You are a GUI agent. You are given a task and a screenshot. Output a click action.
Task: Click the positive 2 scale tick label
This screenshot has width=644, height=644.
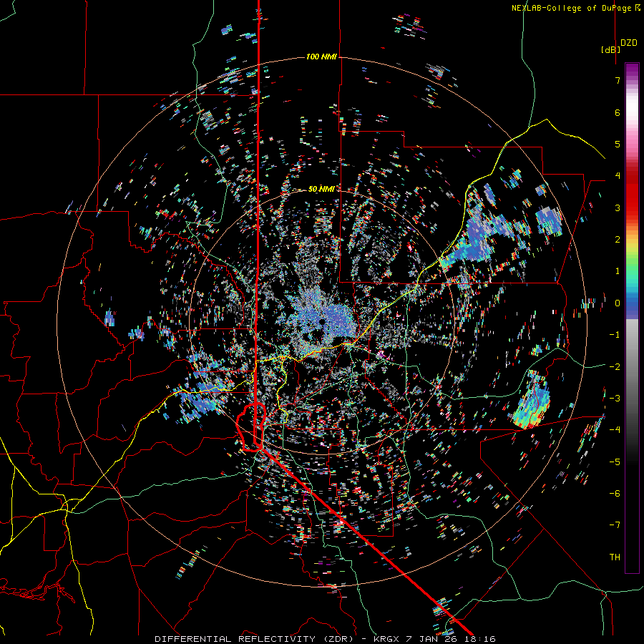pyautogui.click(x=618, y=240)
